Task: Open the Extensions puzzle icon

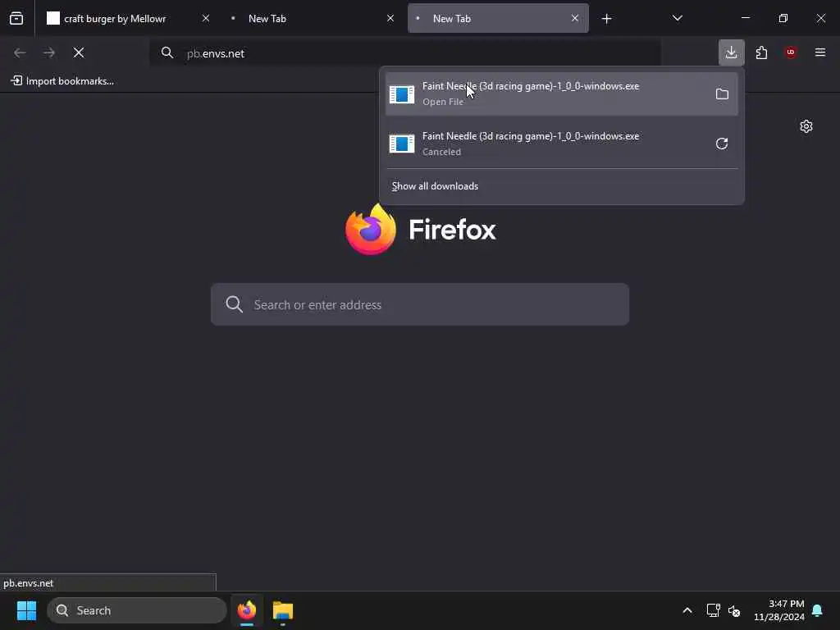Action: [761, 52]
